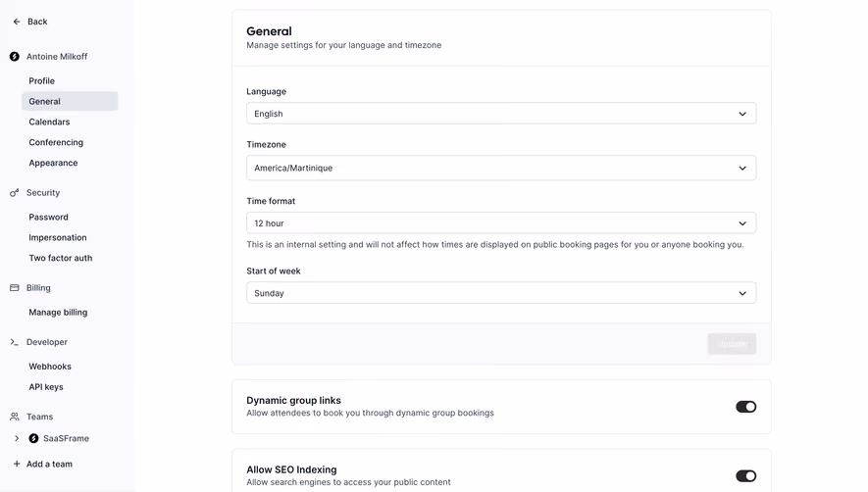Viewport: 868px width, 492px height.
Task: Click the SaaSFrame team name
Action: (x=66, y=438)
